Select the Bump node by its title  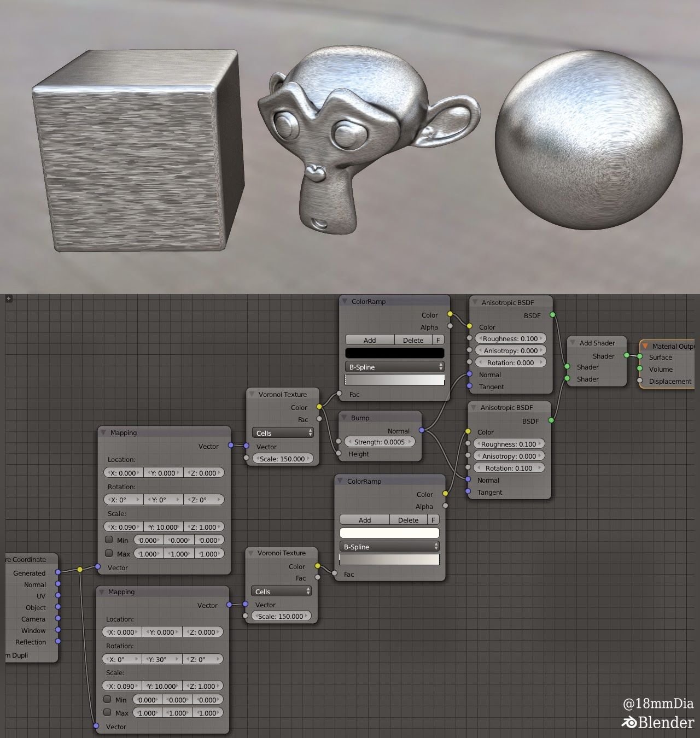(x=360, y=418)
